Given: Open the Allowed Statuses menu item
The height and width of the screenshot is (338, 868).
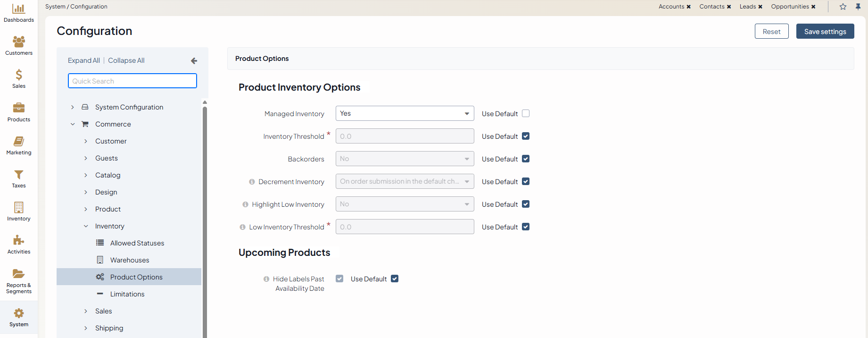Looking at the screenshot, I should (x=137, y=243).
